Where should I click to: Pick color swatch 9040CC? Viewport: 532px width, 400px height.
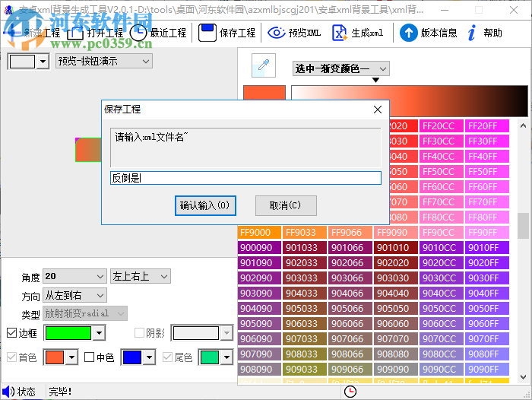click(x=442, y=293)
